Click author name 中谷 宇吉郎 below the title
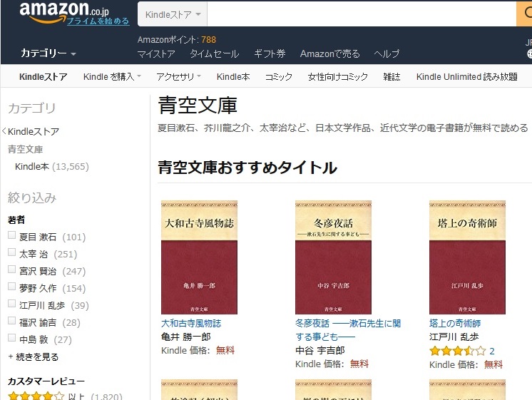The height and width of the screenshot is (400, 532). click(x=320, y=351)
